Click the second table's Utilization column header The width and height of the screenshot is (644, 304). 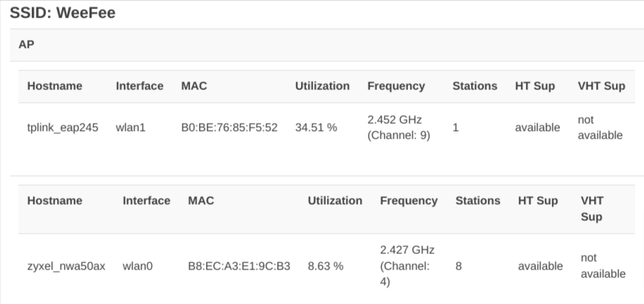[335, 201]
